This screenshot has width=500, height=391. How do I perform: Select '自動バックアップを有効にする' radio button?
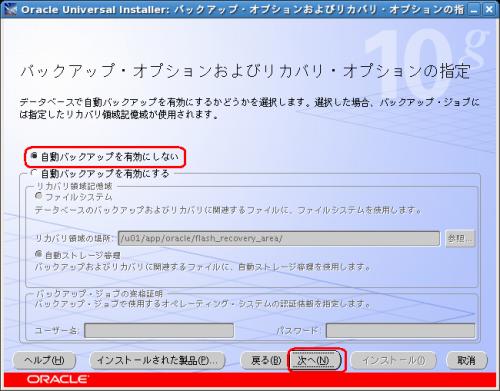pyautogui.click(x=34, y=173)
